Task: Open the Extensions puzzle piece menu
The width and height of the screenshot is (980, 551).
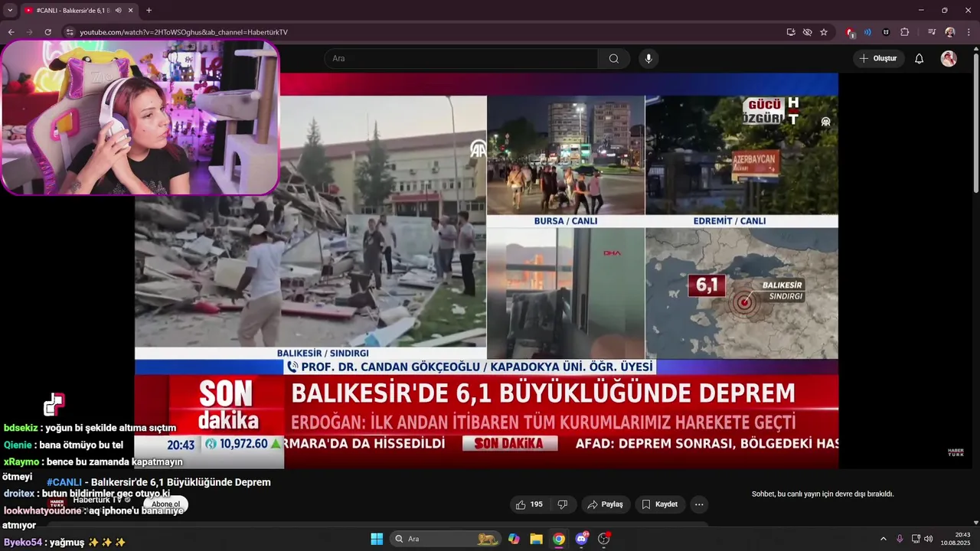Action: pos(904,32)
